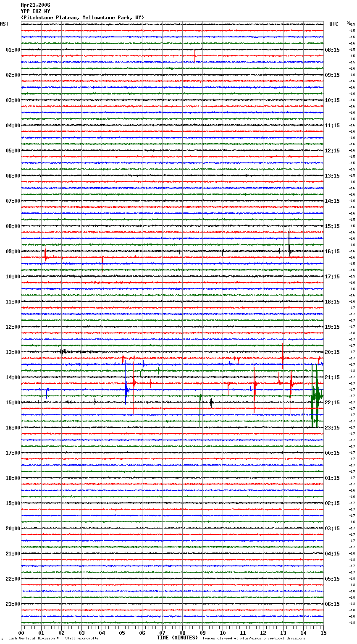Click the large green clipped event near minute 14.5
Screen dimensions: 357x644
(x=316, y=396)
